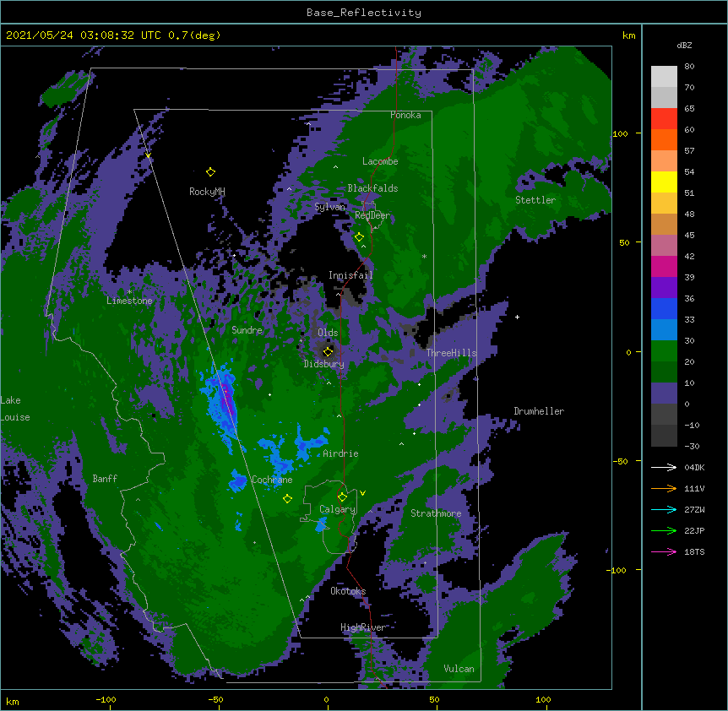Viewport: 728px width, 711px height.
Task: Select the yellow diamond marker at Didsbury
Action: click(328, 351)
